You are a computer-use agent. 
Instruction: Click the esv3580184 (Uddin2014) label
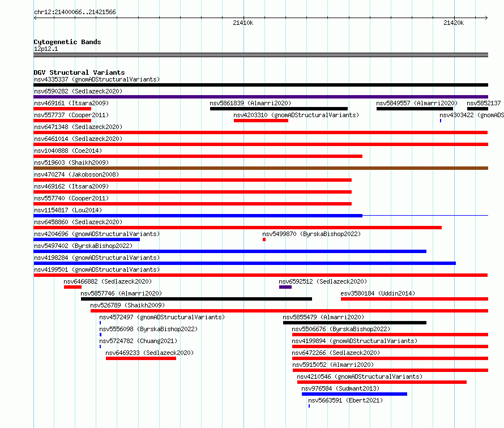point(378,293)
